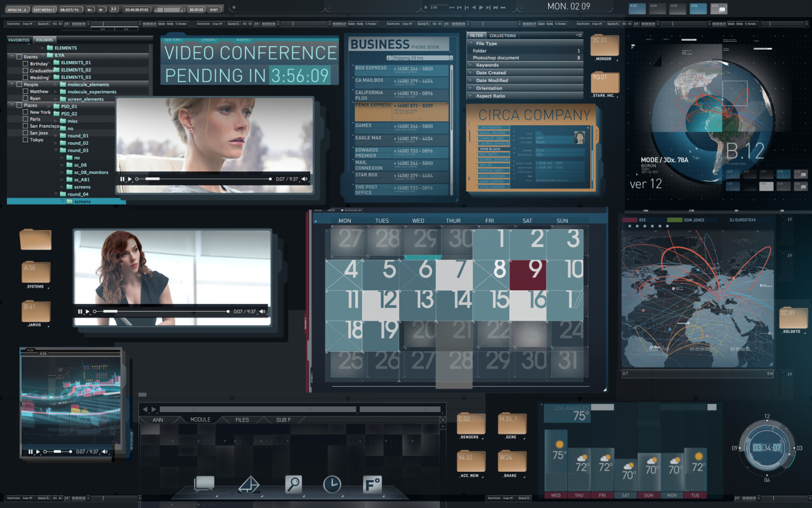812x508 pixels.
Task: Seek on the city graph video progress bar
Action: coord(58,451)
